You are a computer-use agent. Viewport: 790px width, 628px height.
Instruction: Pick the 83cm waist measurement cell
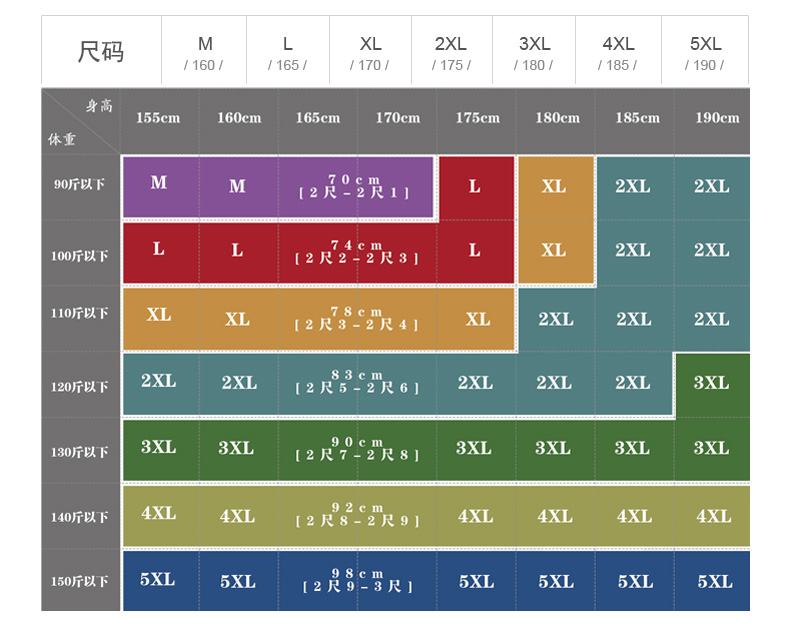tap(356, 382)
